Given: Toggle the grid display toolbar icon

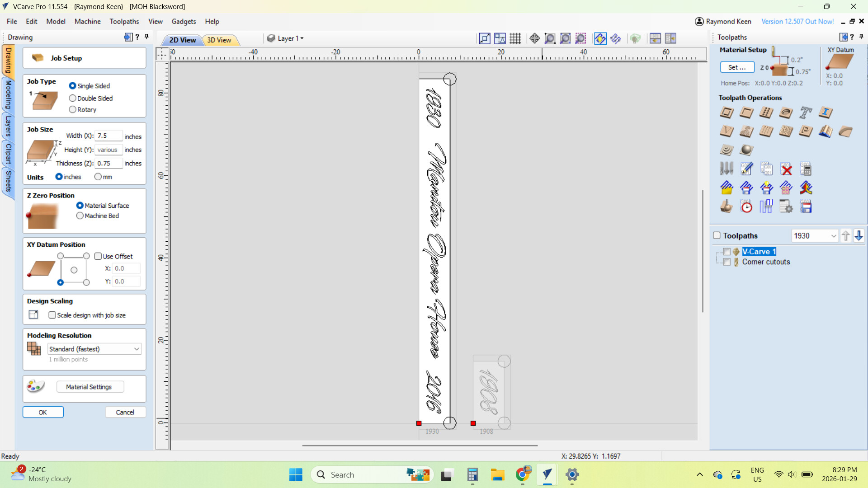Looking at the screenshot, I should (515, 38).
